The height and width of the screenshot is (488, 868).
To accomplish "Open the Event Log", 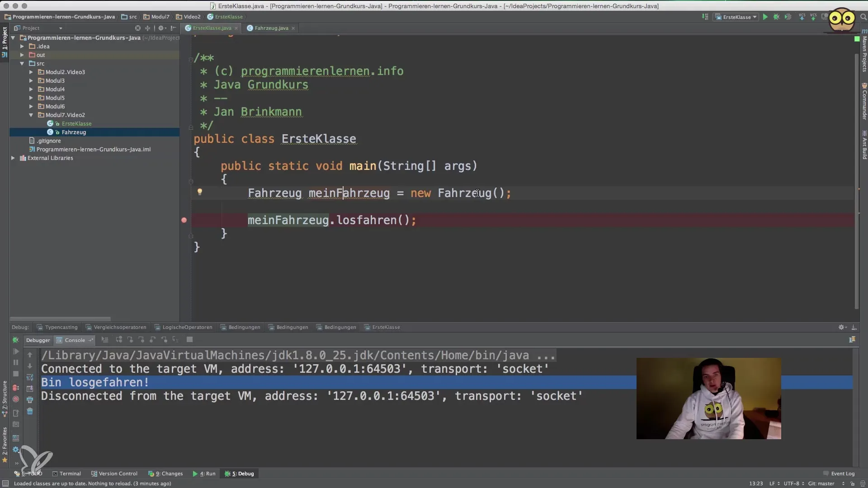I will pos(839,474).
